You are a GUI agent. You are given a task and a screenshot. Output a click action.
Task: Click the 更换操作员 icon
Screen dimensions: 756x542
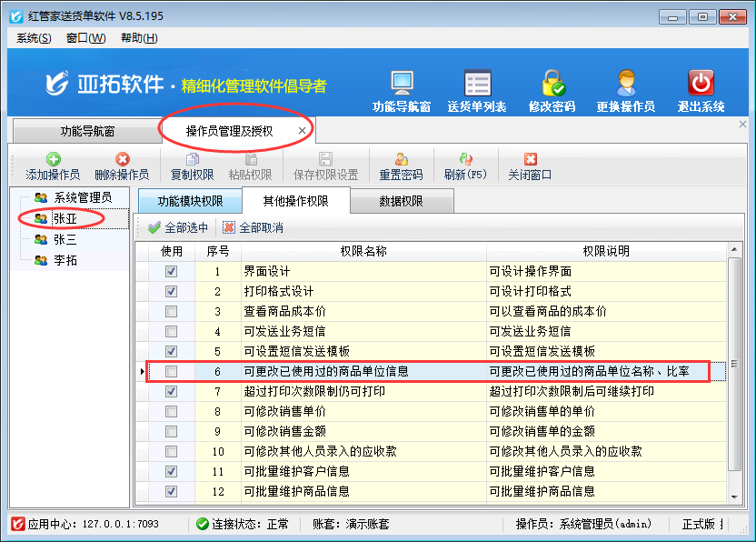(x=625, y=85)
